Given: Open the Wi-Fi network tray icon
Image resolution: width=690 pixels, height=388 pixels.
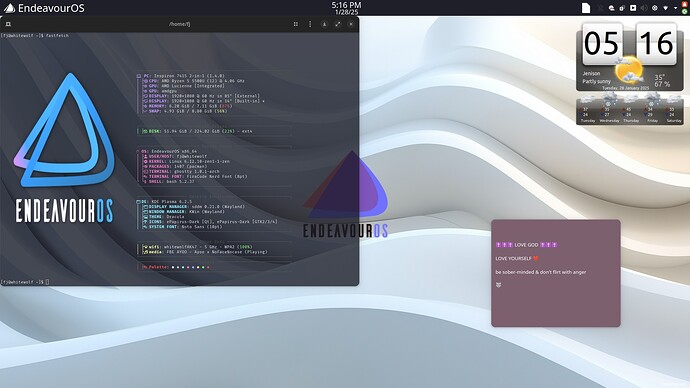Looking at the screenshot, I should click(x=665, y=8).
